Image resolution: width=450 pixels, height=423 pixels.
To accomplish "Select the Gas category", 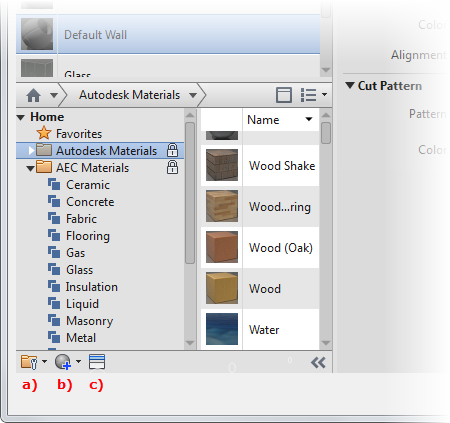I will pos(75,253).
